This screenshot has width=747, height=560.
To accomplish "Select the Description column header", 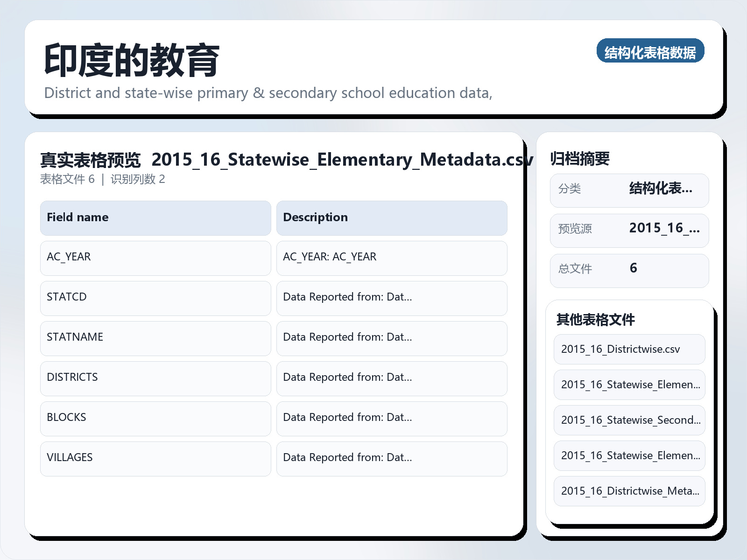I will 391,218.
